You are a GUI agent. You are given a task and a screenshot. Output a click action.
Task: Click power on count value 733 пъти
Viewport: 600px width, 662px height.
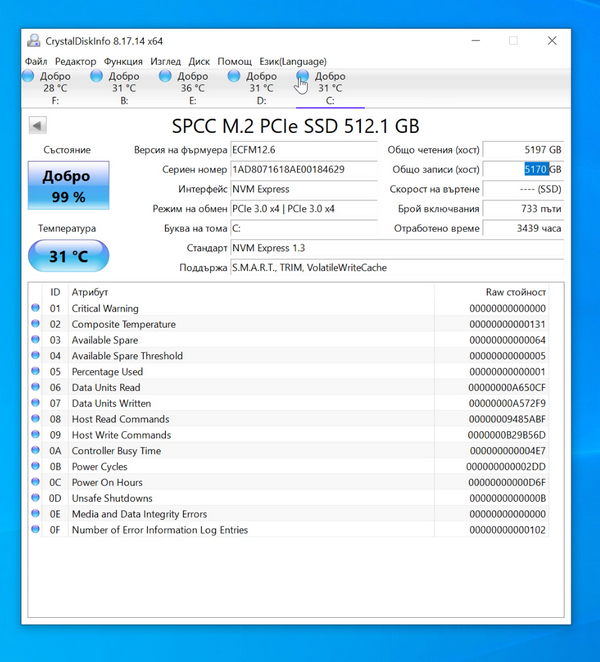pos(523,209)
